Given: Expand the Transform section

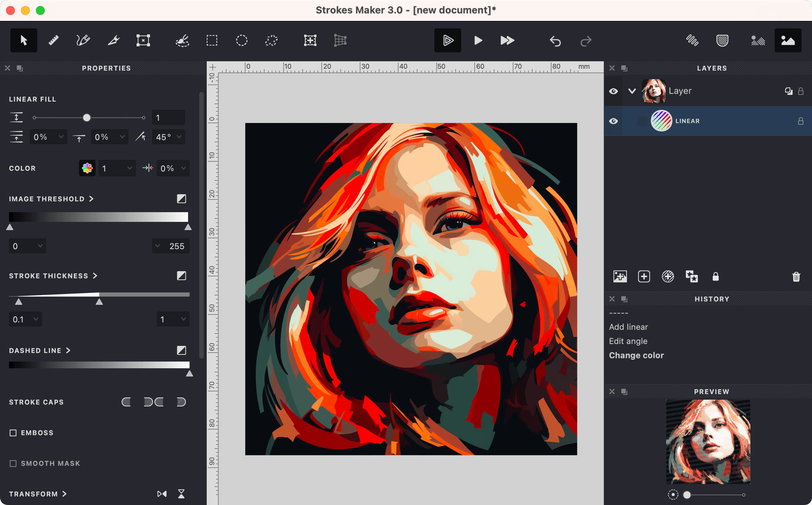Looking at the screenshot, I should (64, 494).
